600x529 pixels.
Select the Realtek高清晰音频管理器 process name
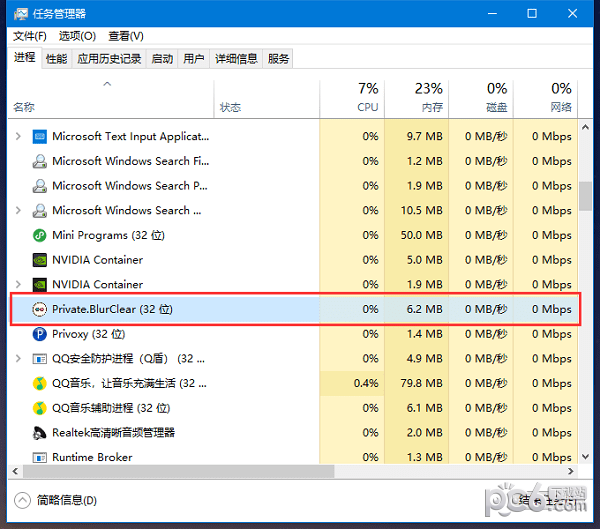point(113,433)
